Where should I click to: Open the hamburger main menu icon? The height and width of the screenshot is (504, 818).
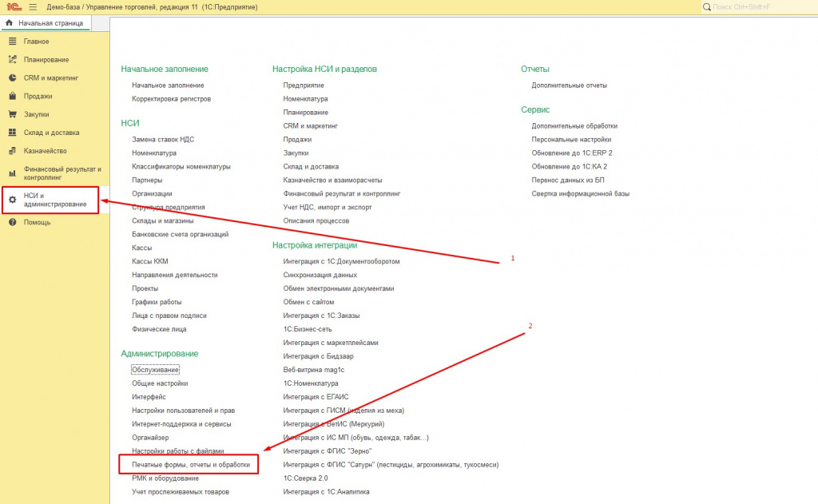click(x=33, y=6)
